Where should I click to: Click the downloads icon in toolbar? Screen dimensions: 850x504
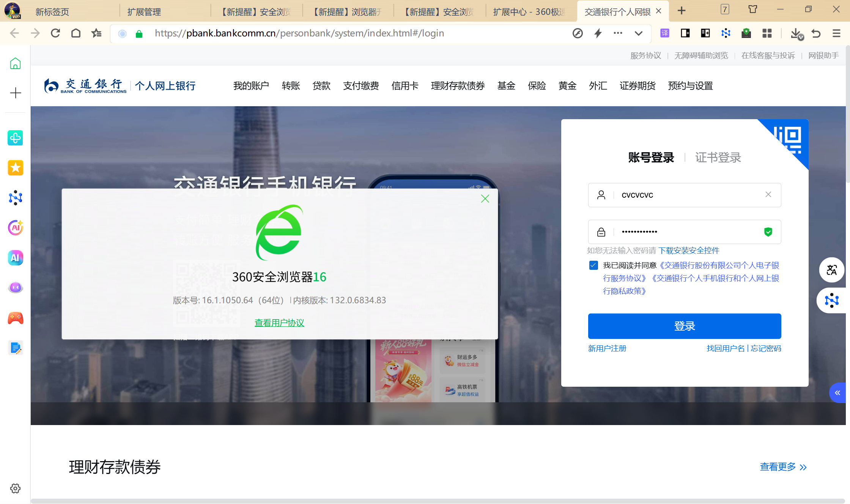click(796, 34)
